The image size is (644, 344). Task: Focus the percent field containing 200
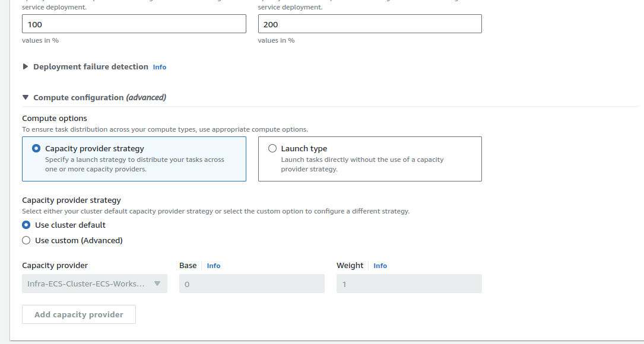370,24
